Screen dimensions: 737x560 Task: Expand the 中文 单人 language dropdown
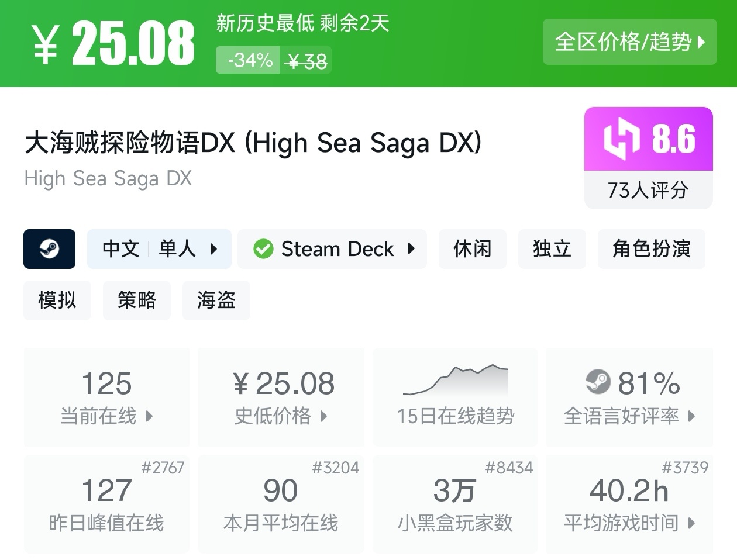pos(213,249)
